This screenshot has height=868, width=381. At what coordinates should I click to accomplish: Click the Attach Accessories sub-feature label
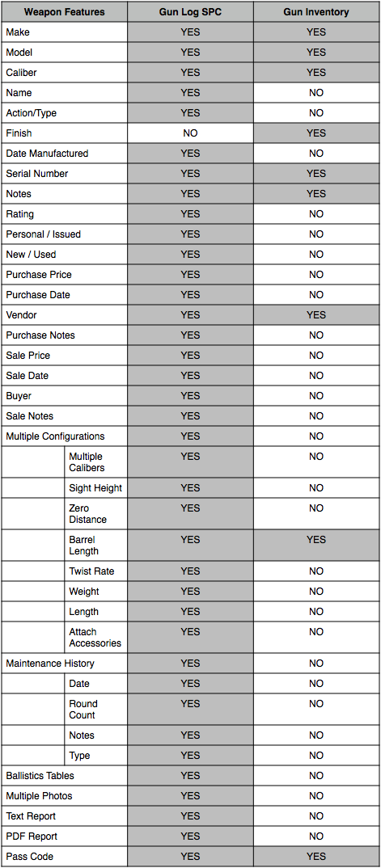click(95, 637)
